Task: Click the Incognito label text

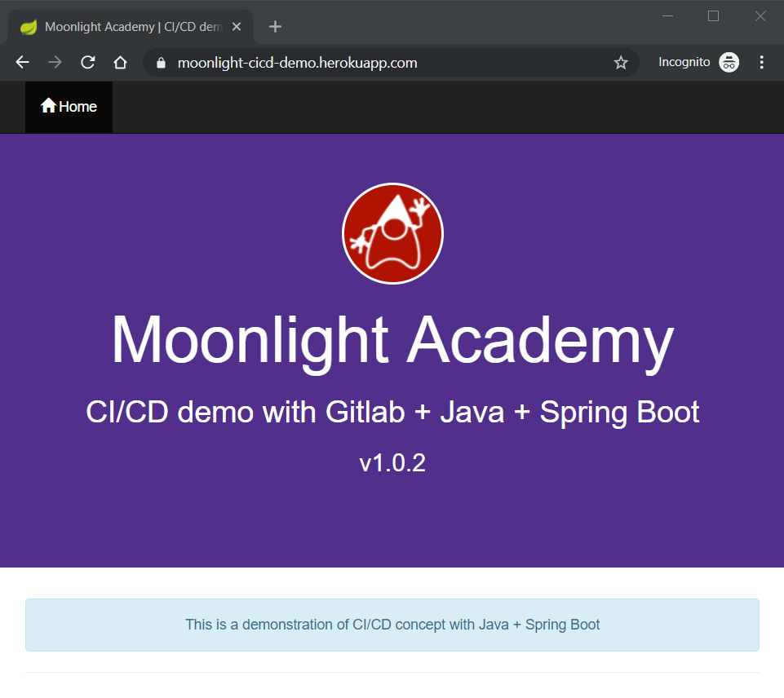Action: (x=684, y=62)
